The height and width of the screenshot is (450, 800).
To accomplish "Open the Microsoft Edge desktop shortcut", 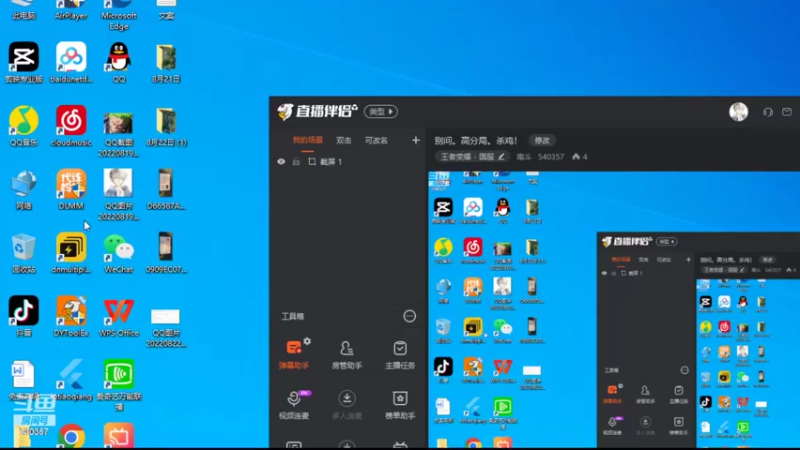I will coord(119,15).
